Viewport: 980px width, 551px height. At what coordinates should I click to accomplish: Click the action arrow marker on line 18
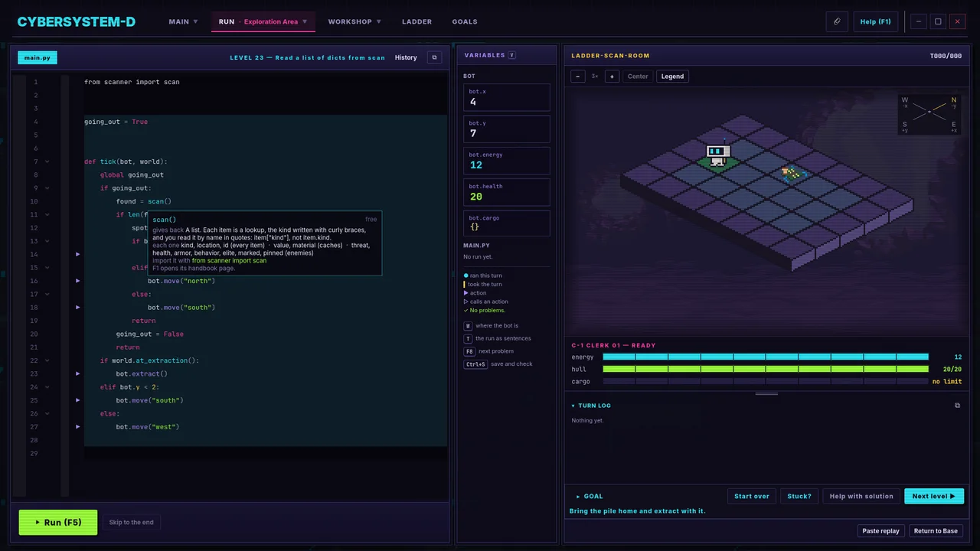(x=77, y=308)
